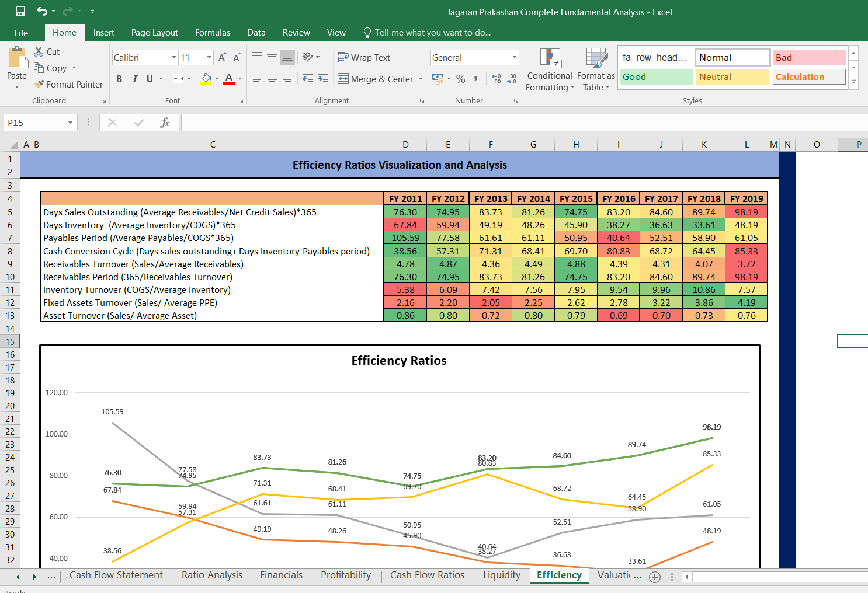This screenshot has width=868, height=593.
Task: Open Conditional Formatting menu
Action: coord(550,70)
